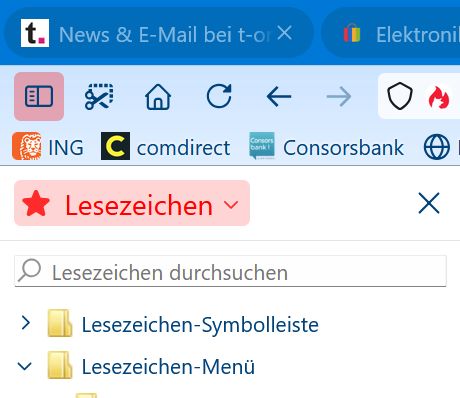Click the globe bookmark icon

[x=436, y=147]
